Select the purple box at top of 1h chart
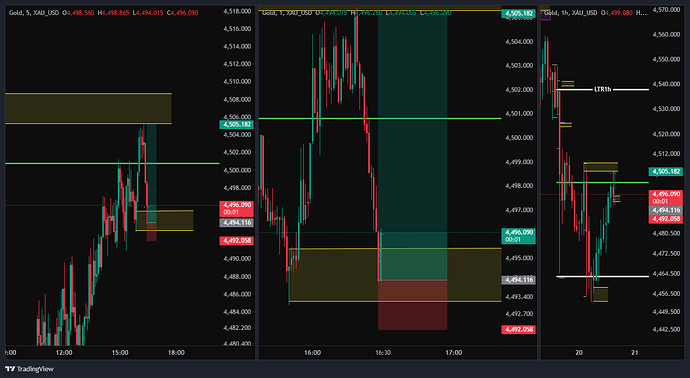Image resolution: width=690 pixels, height=378 pixels. [545, 14]
